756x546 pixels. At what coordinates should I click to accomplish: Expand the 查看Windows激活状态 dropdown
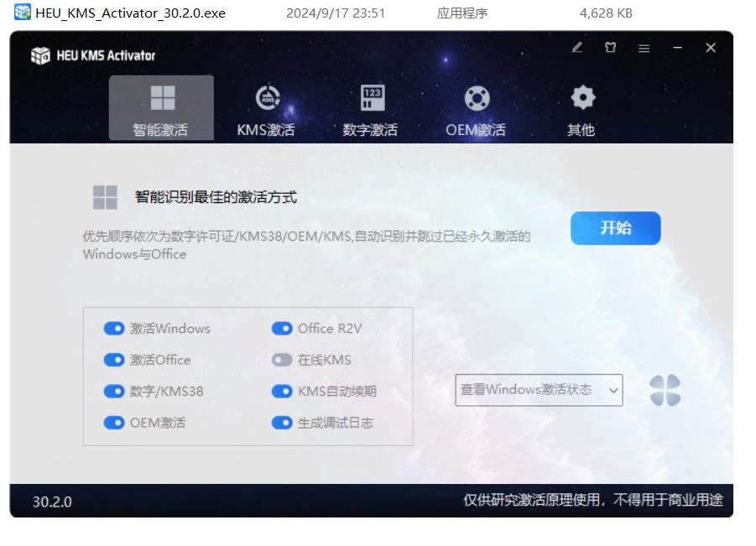[539, 390]
